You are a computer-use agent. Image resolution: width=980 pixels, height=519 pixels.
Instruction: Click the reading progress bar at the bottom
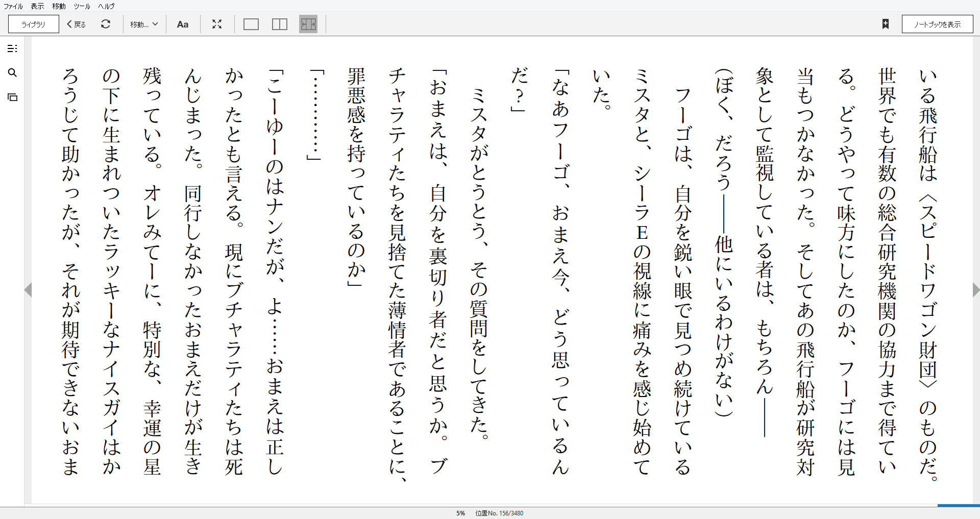[x=490, y=505]
